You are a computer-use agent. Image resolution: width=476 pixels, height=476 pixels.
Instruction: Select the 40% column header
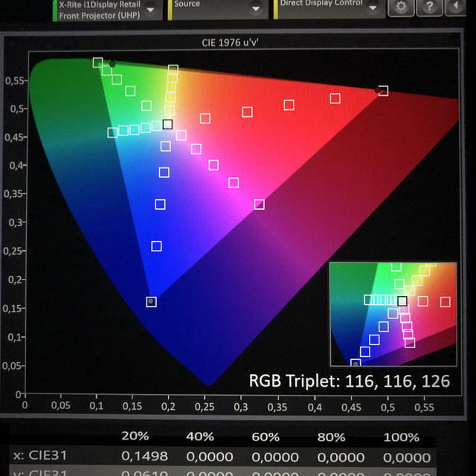click(200, 437)
